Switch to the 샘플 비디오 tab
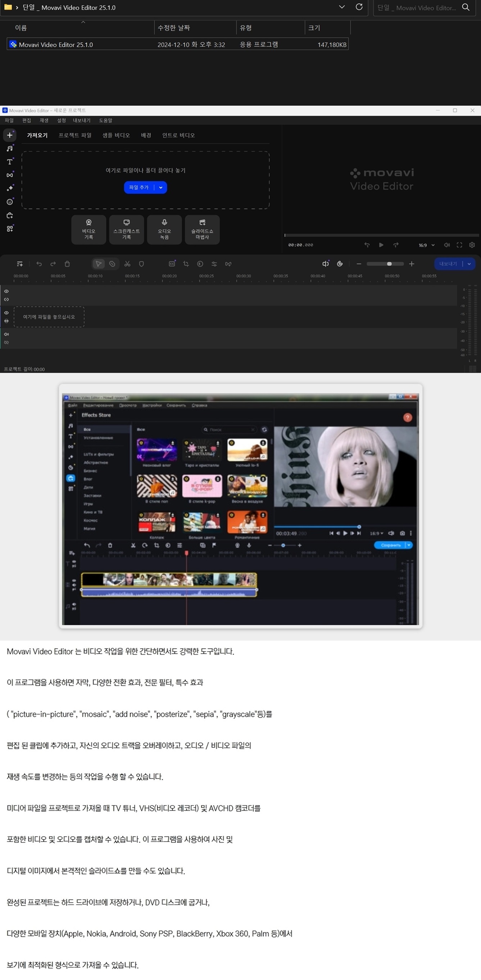 pos(116,135)
